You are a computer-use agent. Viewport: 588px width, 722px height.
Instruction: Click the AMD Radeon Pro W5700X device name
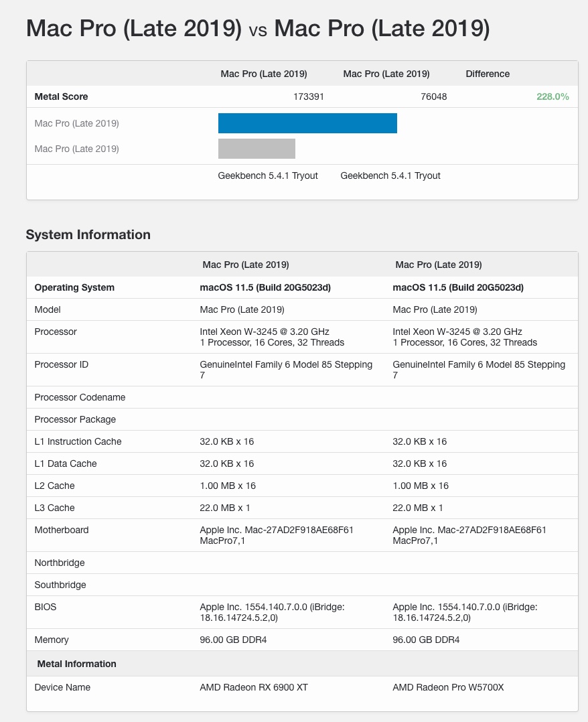coord(449,687)
